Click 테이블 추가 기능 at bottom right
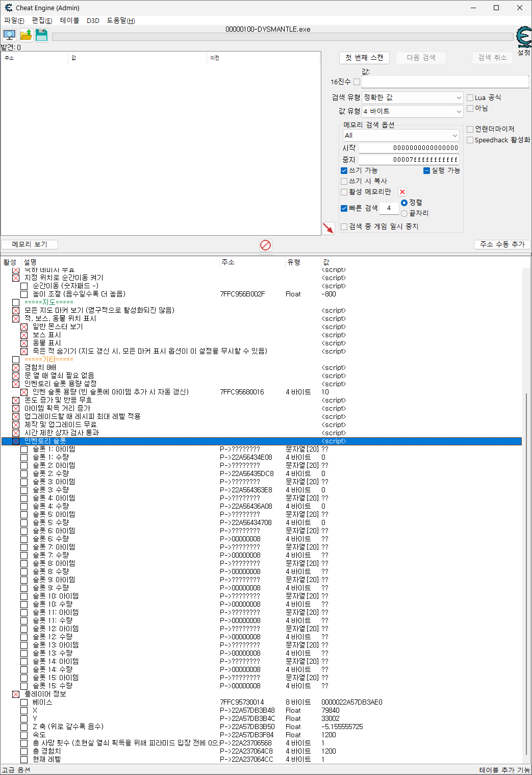 point(504,770)
